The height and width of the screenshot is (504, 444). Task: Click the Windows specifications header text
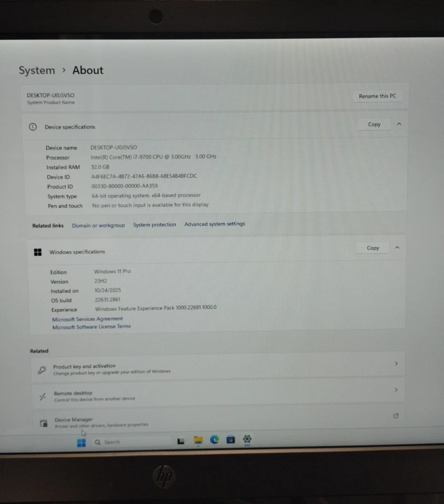[77, 252]
